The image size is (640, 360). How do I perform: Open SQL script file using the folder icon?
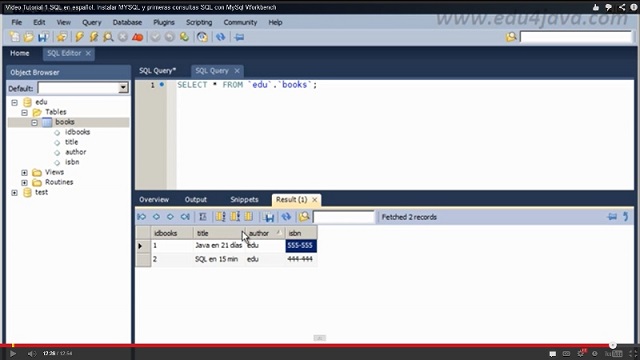click(29, 37)
